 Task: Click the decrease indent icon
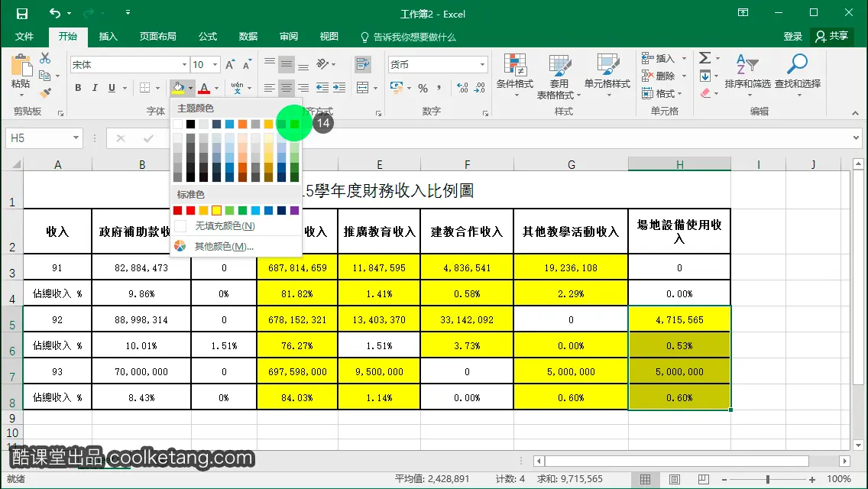[322, 88]
